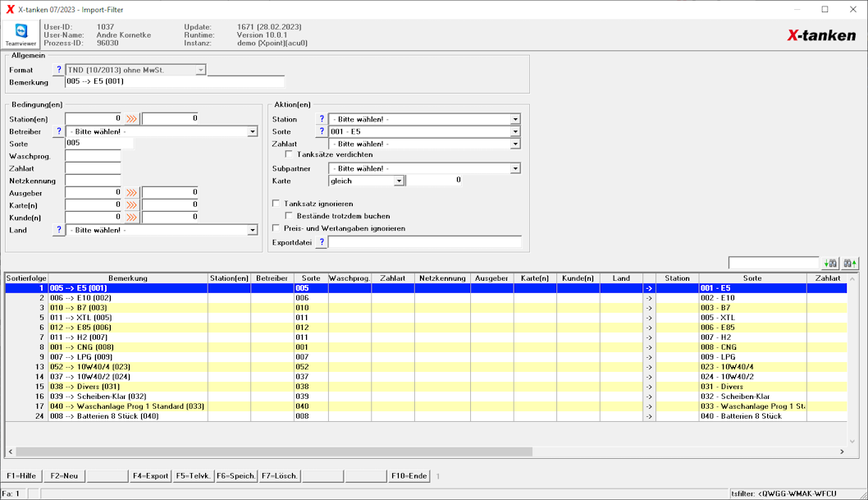Click the table's scroll-right arrow
868x500 pixels.
(842, 452)
